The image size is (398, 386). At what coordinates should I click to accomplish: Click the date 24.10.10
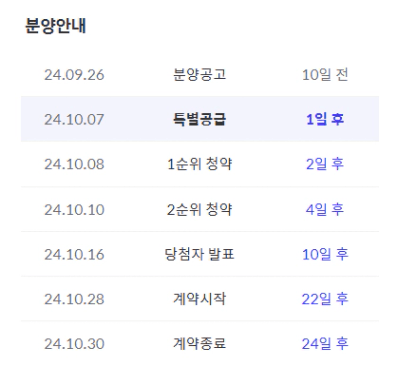(x=74, y=210)
